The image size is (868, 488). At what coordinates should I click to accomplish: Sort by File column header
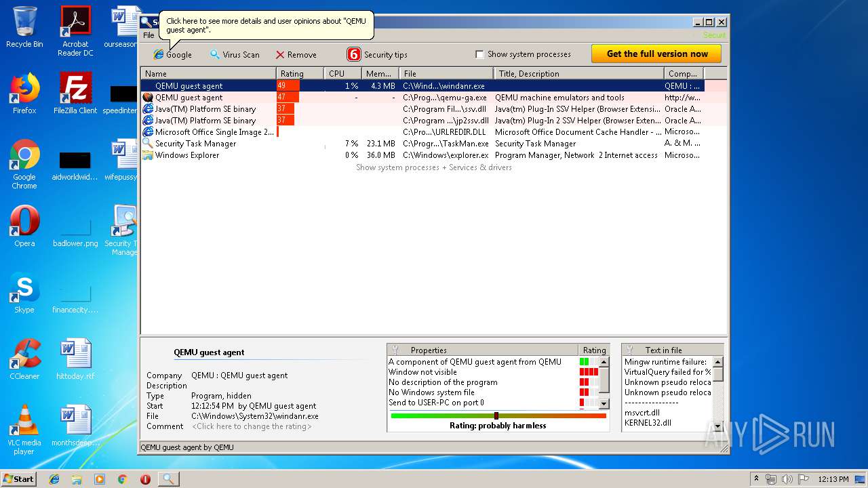(x=446, y=73)
